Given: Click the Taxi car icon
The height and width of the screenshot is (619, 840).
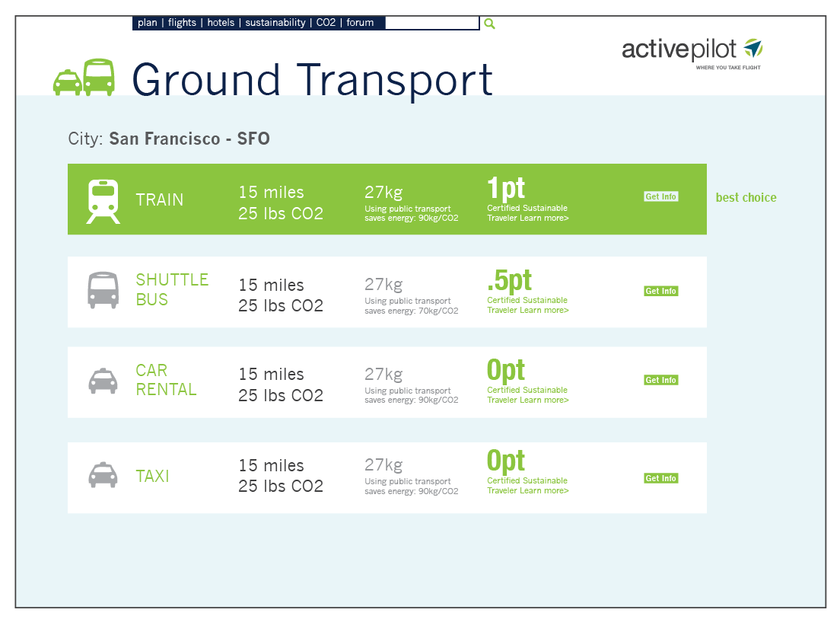Looking at the screenshot, I should click(103, 475).
